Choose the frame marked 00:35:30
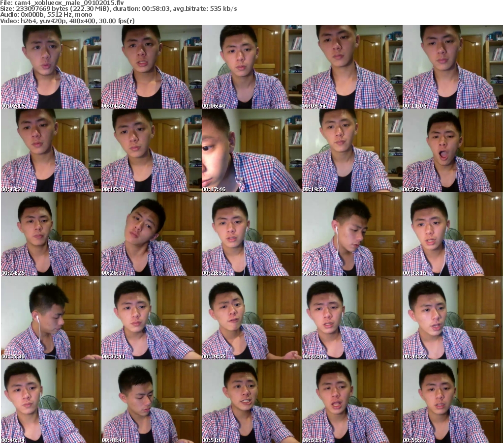Image resolution: width=504 pixels, height=443 pixels. point(51,318)
